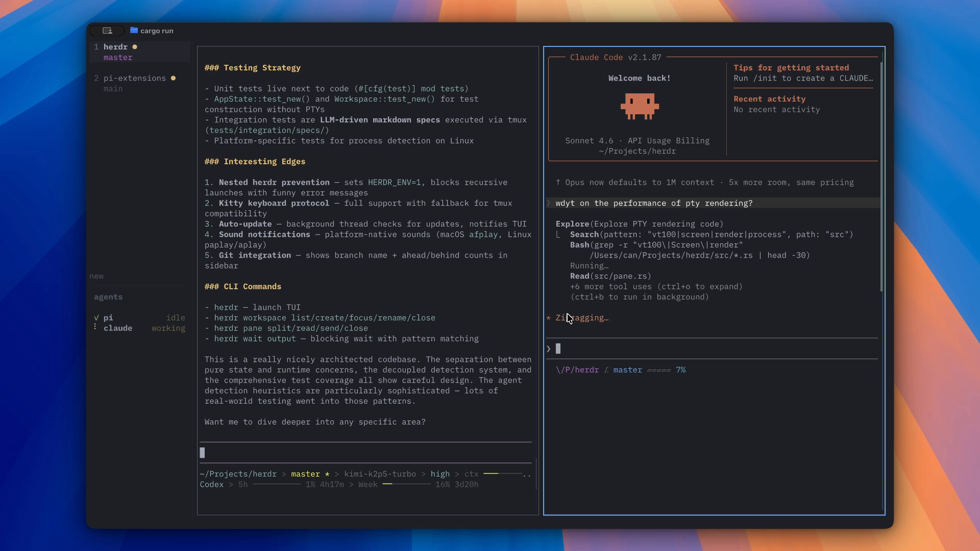Focus the message input field below the conversation

tap(664, 348)
